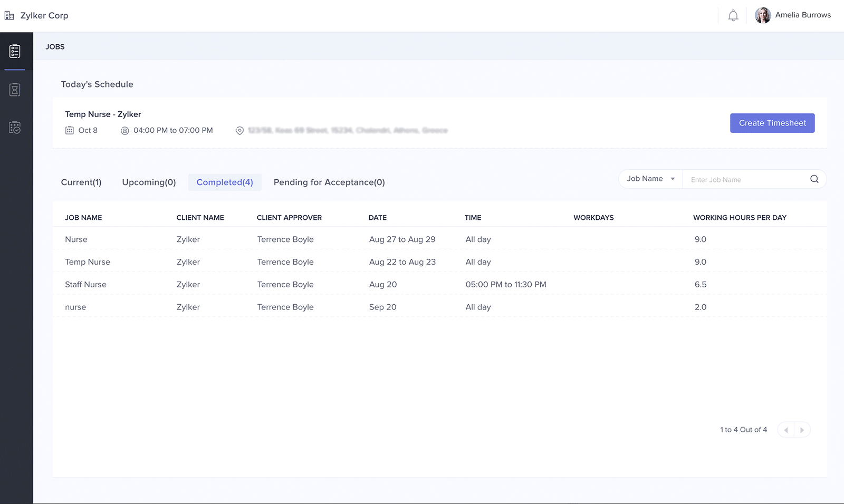844x504 pixels.
Task: Open Pending for Acceptance(0) tab
Action: tap(329, 182)
